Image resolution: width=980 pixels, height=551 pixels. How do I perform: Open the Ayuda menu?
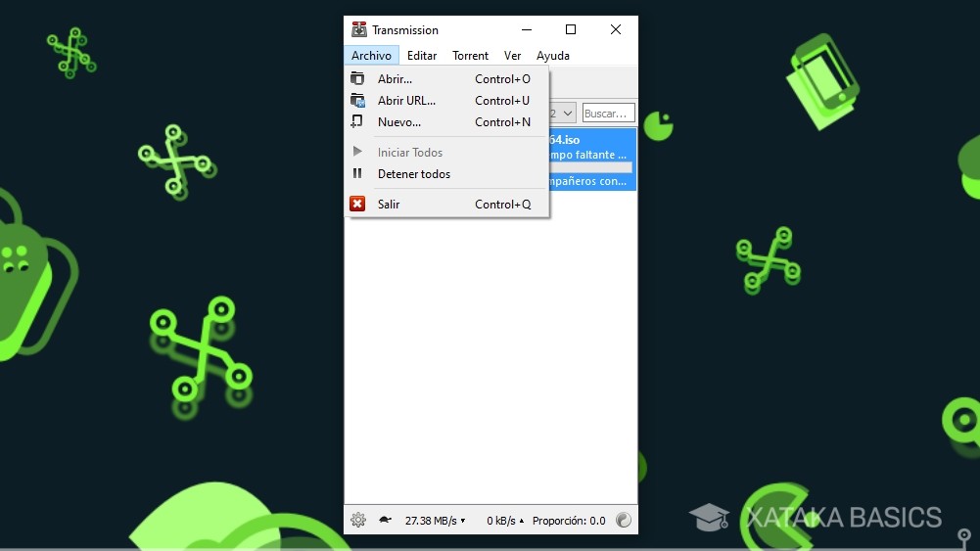coord(552,56)
